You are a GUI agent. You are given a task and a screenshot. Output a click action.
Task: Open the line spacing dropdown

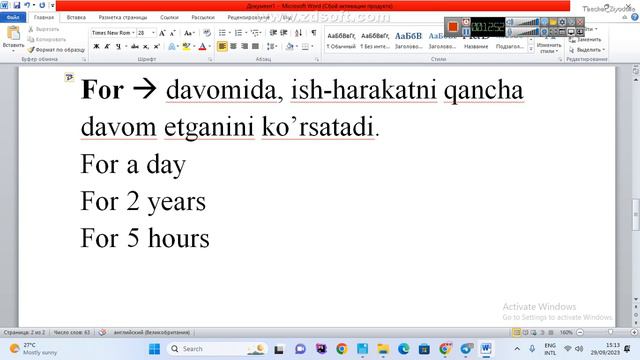coord(271,47)
